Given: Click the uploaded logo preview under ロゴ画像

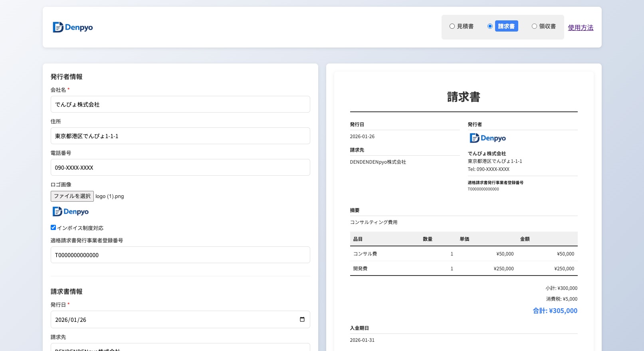Looking at the screenshot, I should [x=71, y=212].
